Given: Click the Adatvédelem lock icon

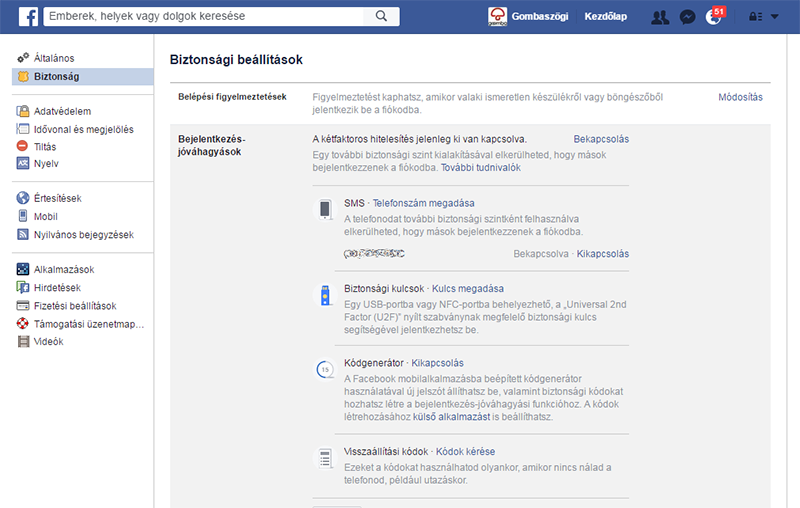Looking at the screenshot, I should (23, 111).
